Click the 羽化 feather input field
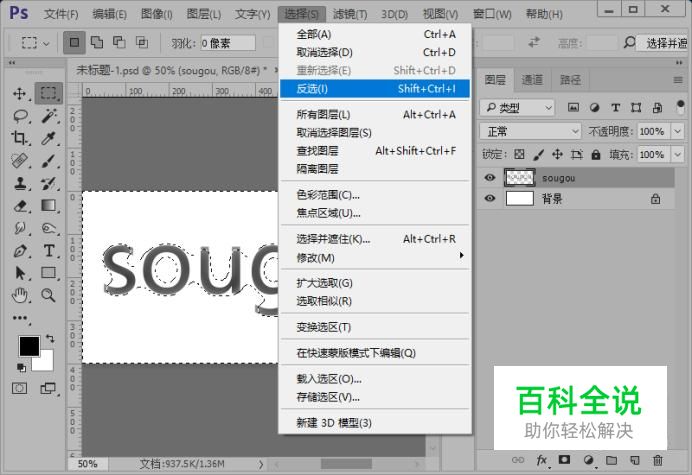Image resolution: width=692 pixels, height=475 pixels. pos(228,43)
